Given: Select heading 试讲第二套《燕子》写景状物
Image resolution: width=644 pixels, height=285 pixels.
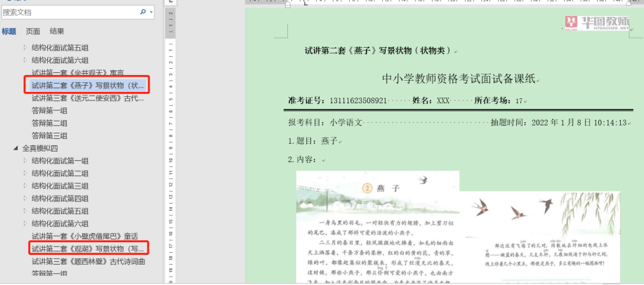Looking at the screenshot, I should click(x=87, y=85).
